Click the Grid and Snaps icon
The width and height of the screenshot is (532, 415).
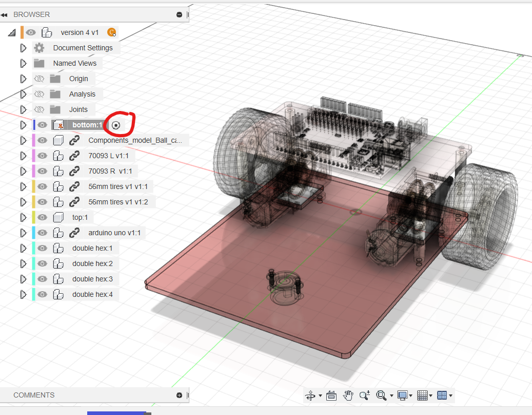(422, 395)
